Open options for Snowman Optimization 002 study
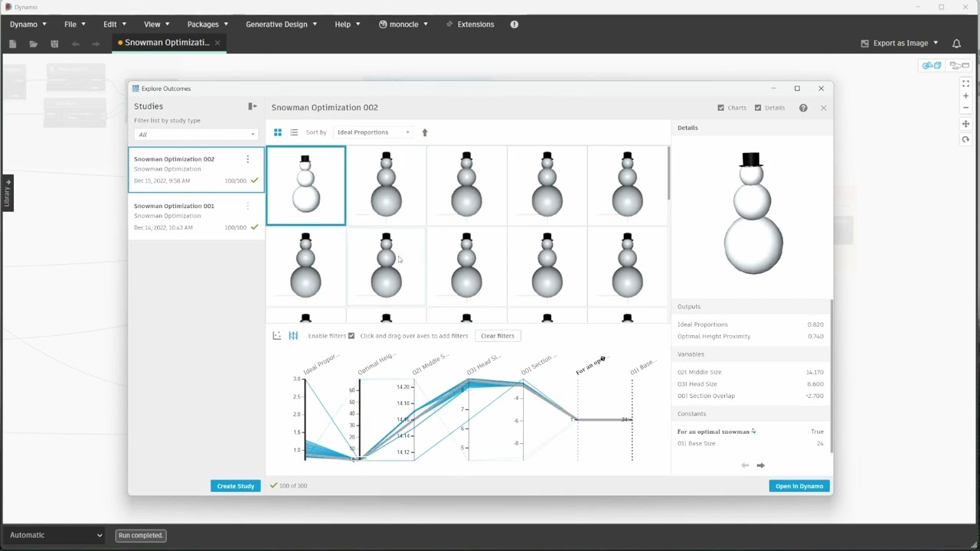The height and width of the screenshot is (551, 980). (x=247, y=159)
